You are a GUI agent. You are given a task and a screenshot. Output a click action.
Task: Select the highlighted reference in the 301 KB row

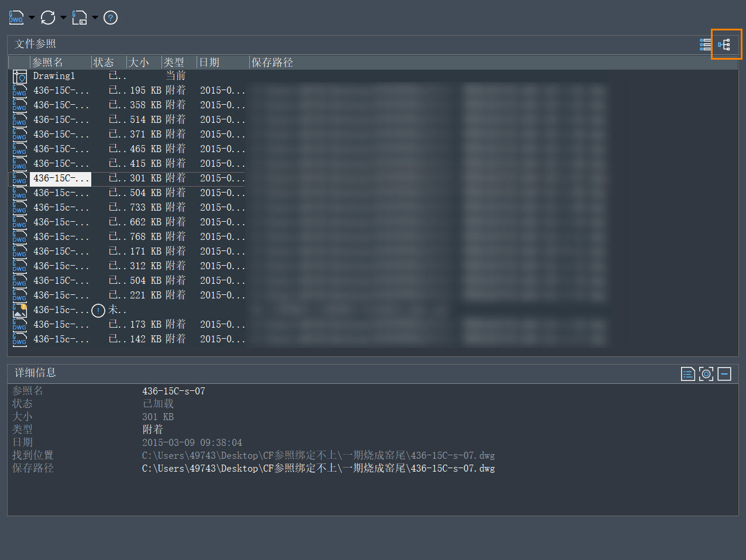tap(61, 178)
